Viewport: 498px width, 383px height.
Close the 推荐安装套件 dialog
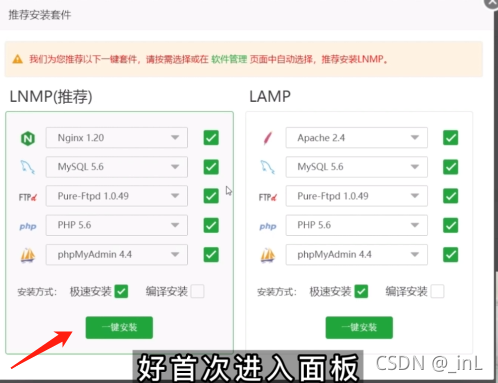click(x=492, y=3)
